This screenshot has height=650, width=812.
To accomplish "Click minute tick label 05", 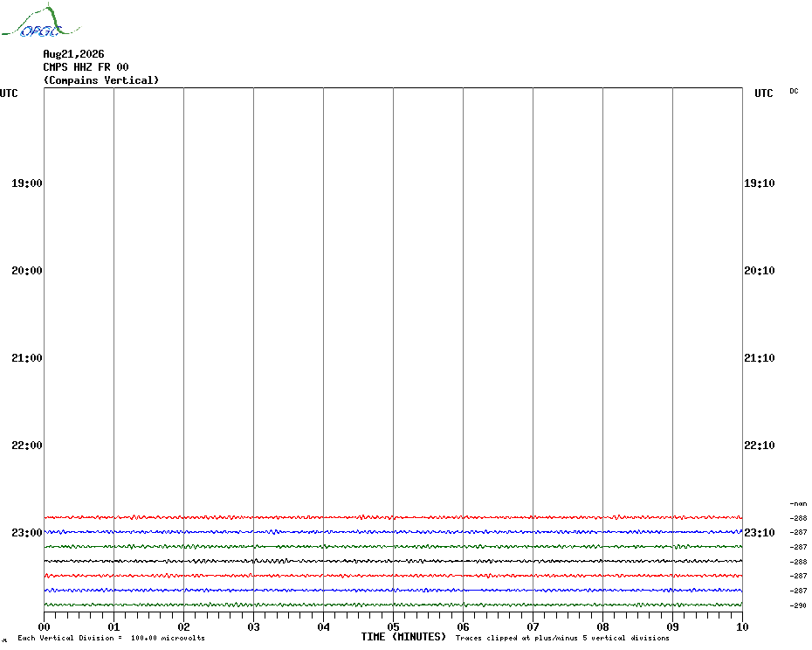I will (x=394, y=626).
